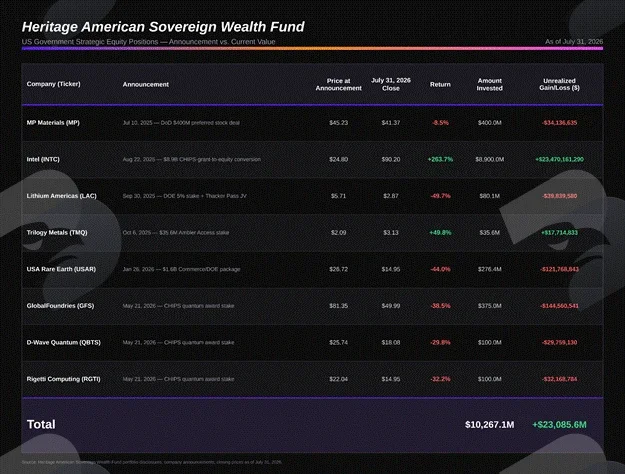This screenshot has width=625, height=474.
Task: Select the MP Materials (MP) row label
Action: coord(53,123)
